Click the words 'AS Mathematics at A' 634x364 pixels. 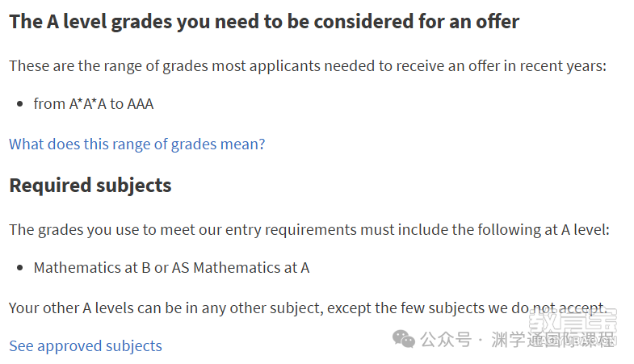(241, 268)
